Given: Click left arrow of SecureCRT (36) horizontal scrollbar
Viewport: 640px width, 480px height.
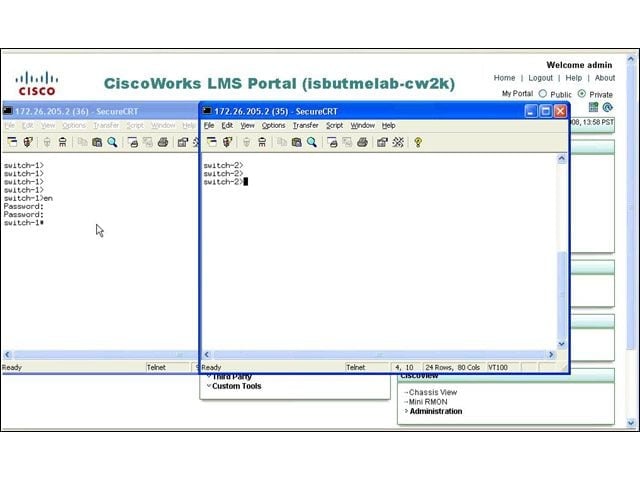Looking at the screenshot, I should coord(7,355).
